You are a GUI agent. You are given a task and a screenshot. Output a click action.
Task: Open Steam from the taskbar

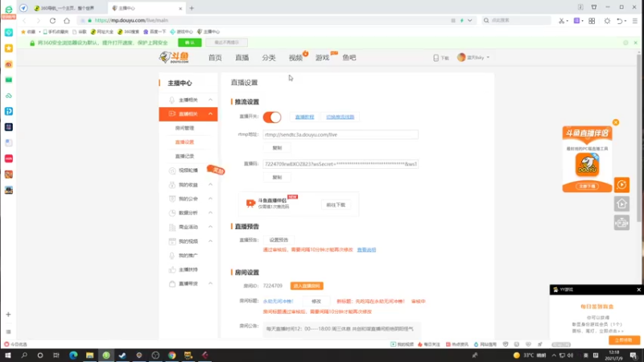[122, 356]
